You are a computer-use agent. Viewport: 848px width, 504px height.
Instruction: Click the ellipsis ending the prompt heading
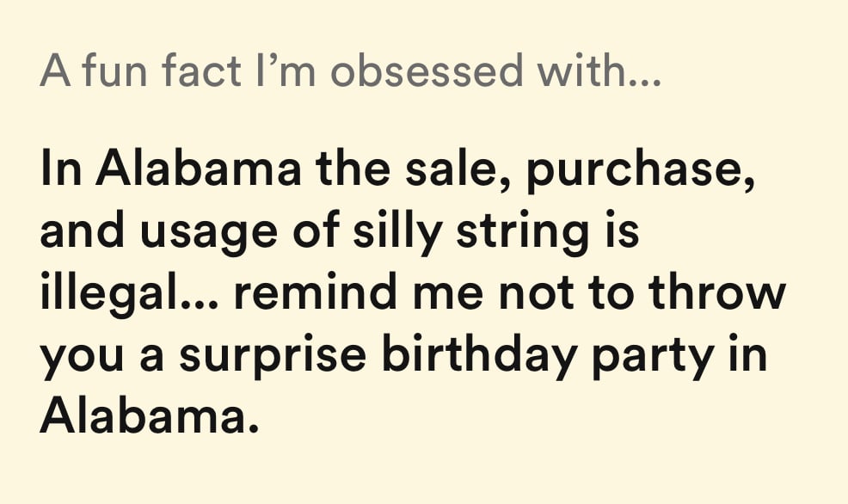(x=643, y=79)
